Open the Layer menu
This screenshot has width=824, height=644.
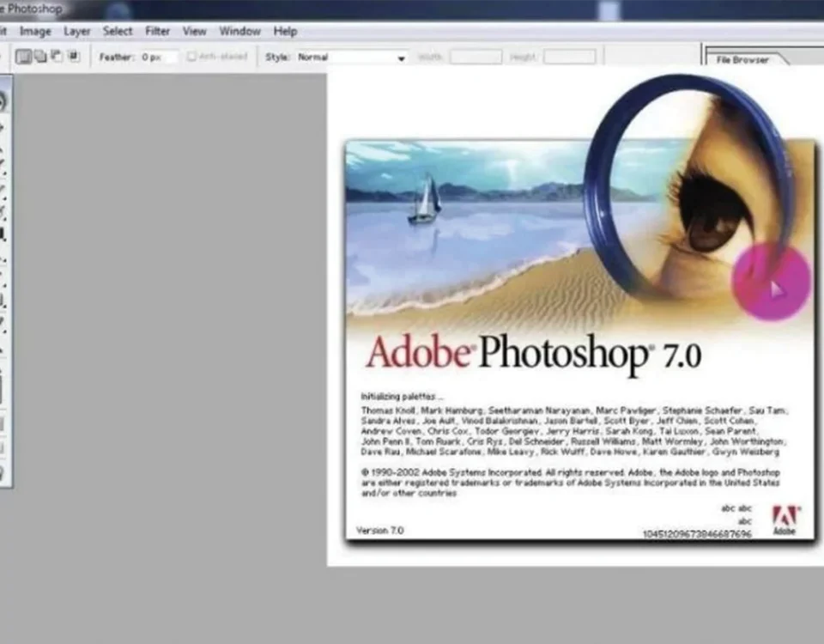pos(76,32)
